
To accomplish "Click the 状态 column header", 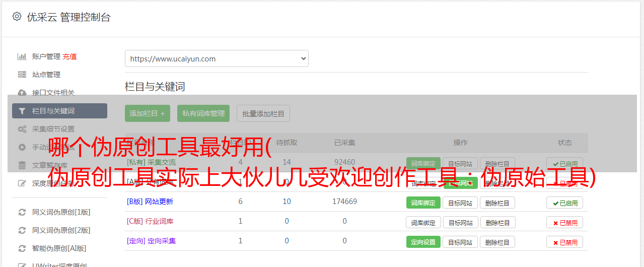I will point(564,143).
